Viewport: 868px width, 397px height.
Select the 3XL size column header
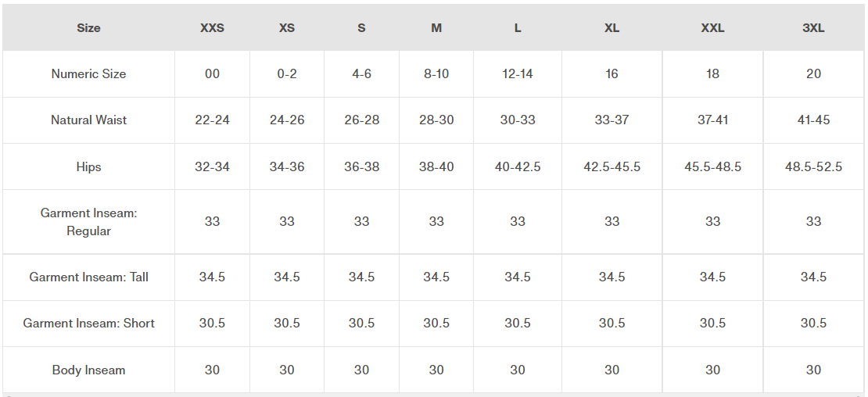[x=813, y=28]
